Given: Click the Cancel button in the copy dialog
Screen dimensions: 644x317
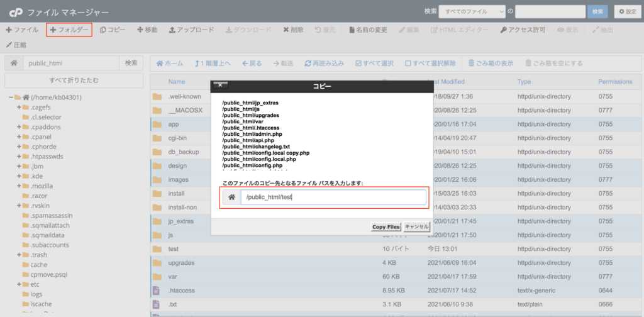Looking at the screenshot, I should [416, 226].
